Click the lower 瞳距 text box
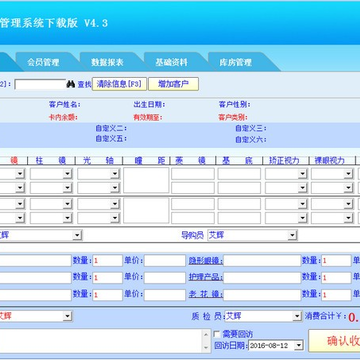This screenshot has height=360, width=360. click(146, 211)
